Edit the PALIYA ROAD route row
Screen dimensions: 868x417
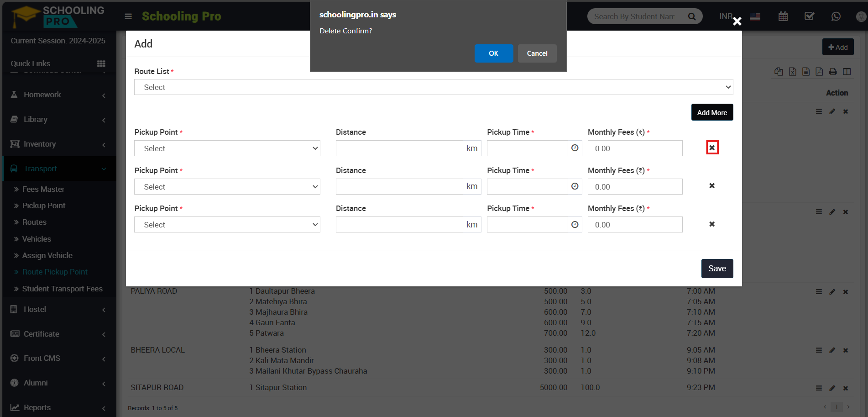tap(832, 292)
